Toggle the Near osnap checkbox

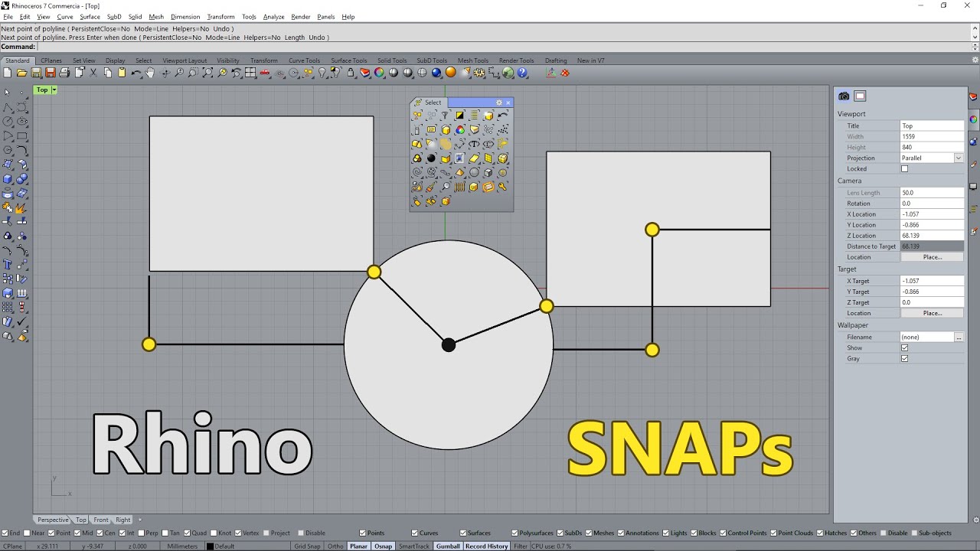[x=28, y=533]
